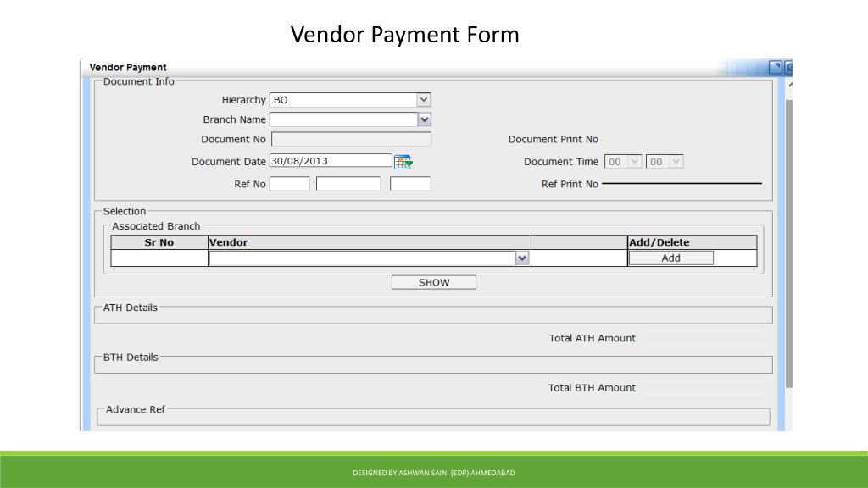This screenshot has width=868, height=488.
Task: Click the BTH Details group label
Action: coord(131,358)
